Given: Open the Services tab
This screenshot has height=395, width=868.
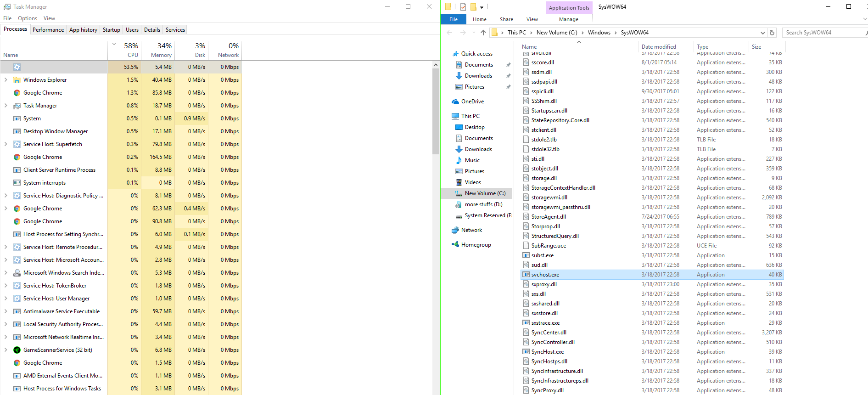Looking at the screenshot, I should point(175,30).
